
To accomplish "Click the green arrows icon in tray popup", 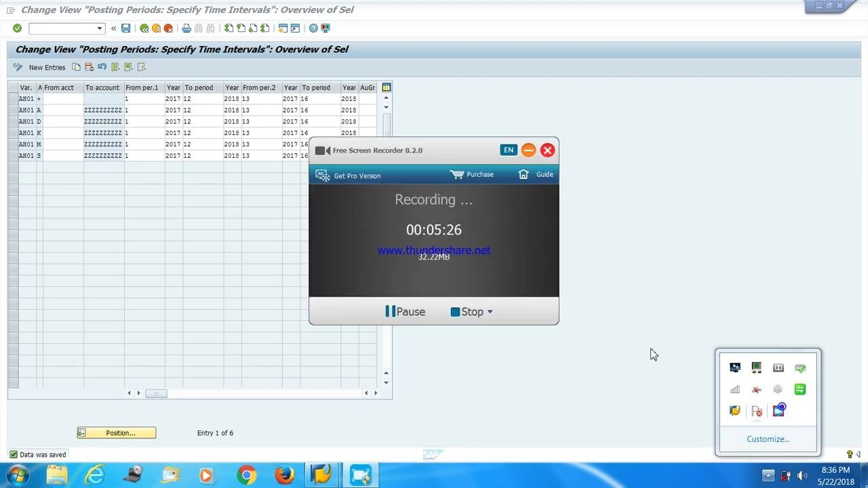I will click(800, 389).
